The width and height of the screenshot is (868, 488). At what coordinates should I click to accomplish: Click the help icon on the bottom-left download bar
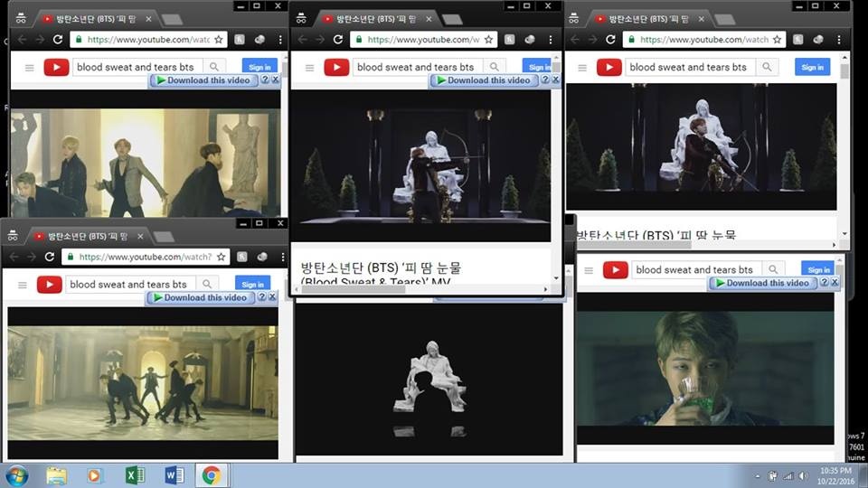point(261,297)
